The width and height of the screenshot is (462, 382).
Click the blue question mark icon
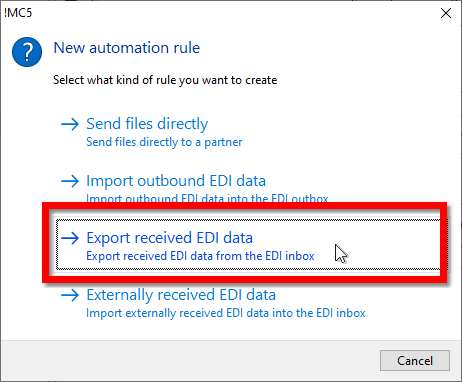(x=27, y=52)
